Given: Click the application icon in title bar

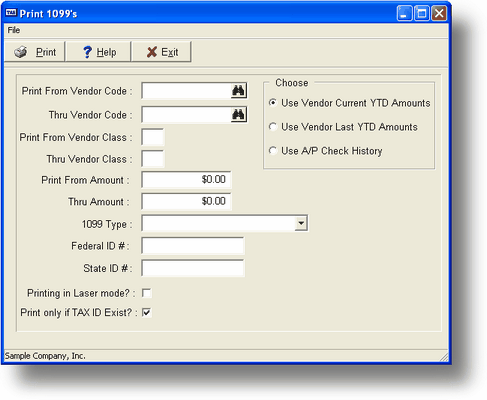Looking at the screenshot, I should pos(11,13).
